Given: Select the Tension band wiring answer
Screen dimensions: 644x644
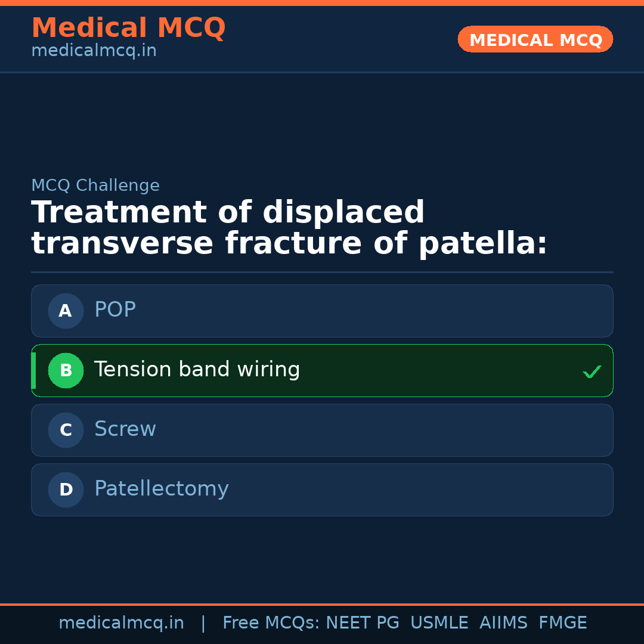Looking at the screenshot, I should [x=322, y=370].
